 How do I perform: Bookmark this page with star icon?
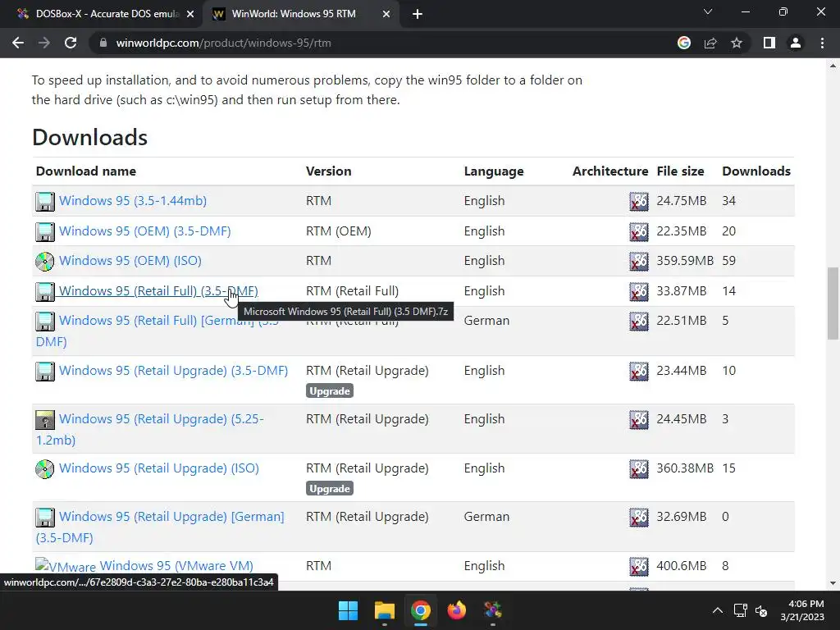tap(737, 43)
